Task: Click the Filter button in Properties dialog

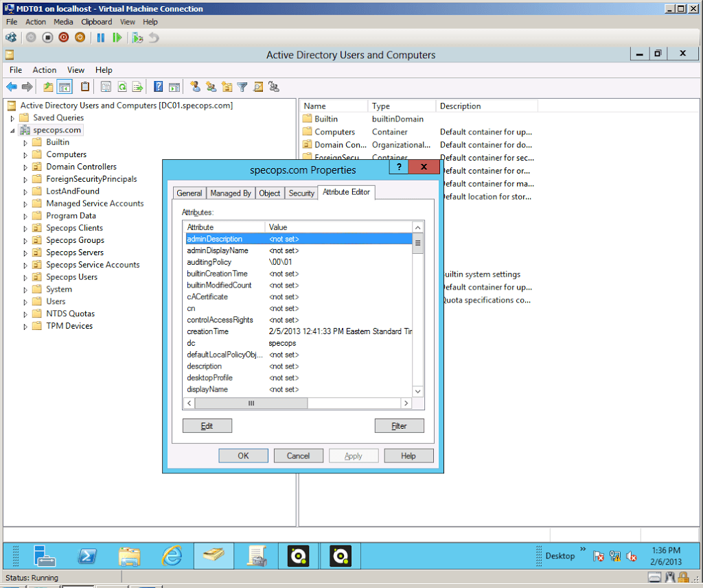Action: tap(399, 426)
